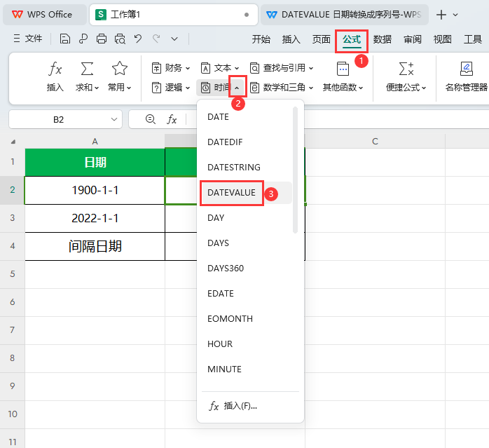Undo the last action
This screenshot has width=489, height=448.
[138, 39]
